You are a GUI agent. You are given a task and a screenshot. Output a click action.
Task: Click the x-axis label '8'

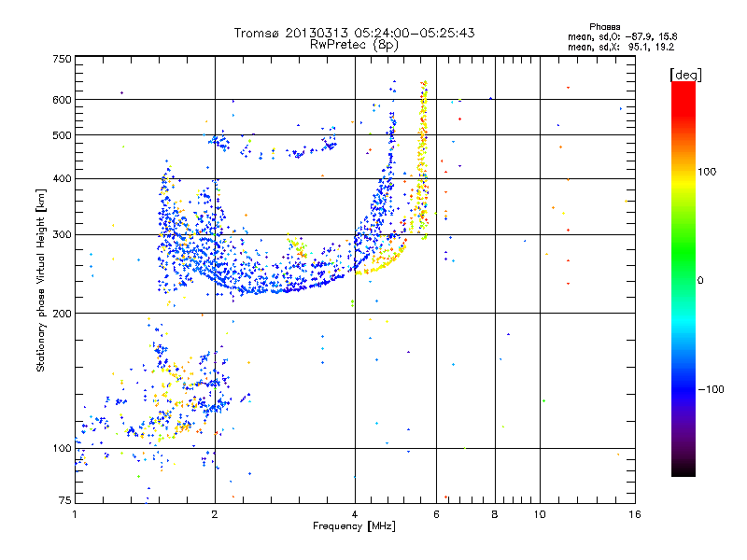(495, 514)
